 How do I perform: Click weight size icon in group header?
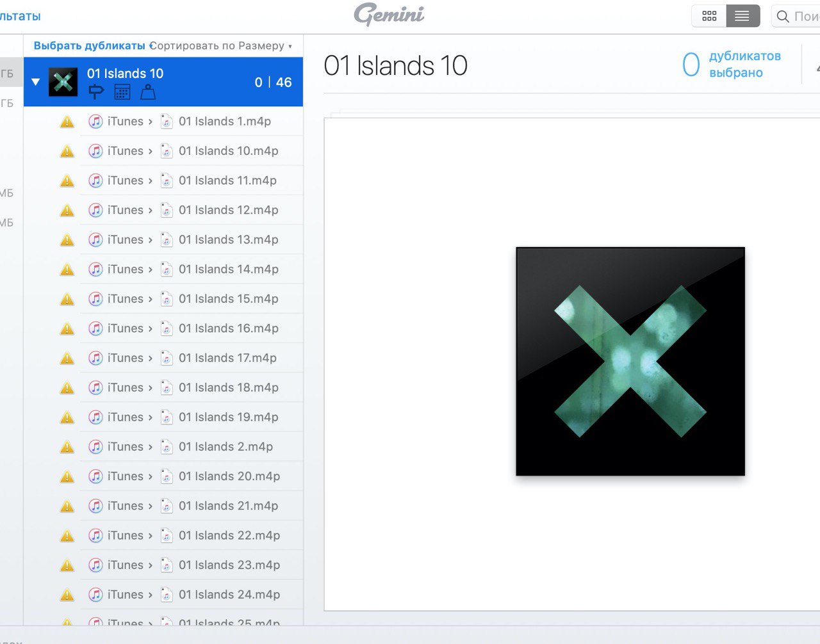coord(148,93)
